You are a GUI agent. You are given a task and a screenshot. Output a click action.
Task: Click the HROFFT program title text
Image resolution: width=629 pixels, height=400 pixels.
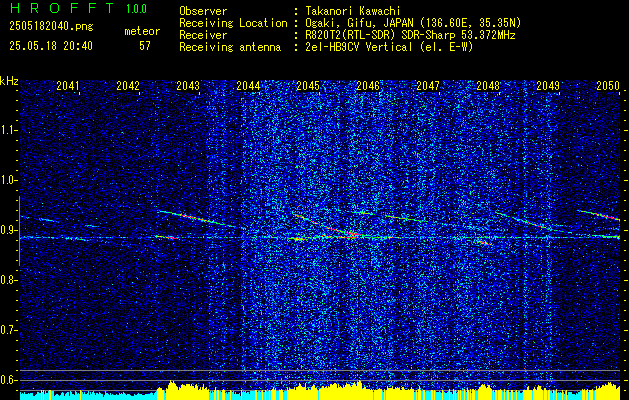coord(61,8)
